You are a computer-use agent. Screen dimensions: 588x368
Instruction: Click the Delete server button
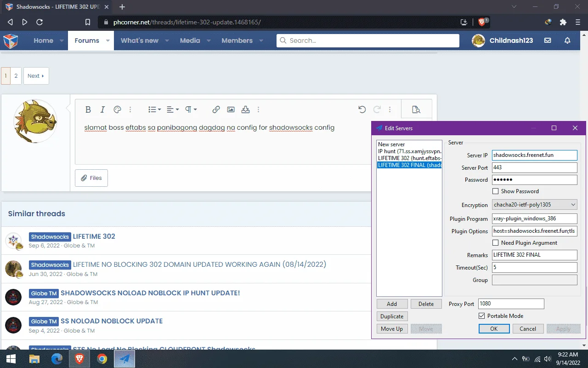click(426, 304)
